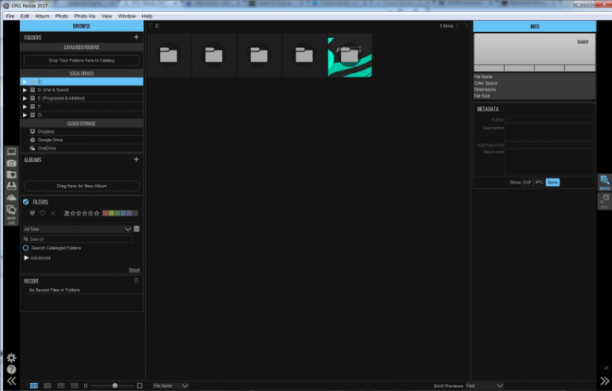
Task: Click the previous item arrow beside 5 items
Action: tap(458, 26)
